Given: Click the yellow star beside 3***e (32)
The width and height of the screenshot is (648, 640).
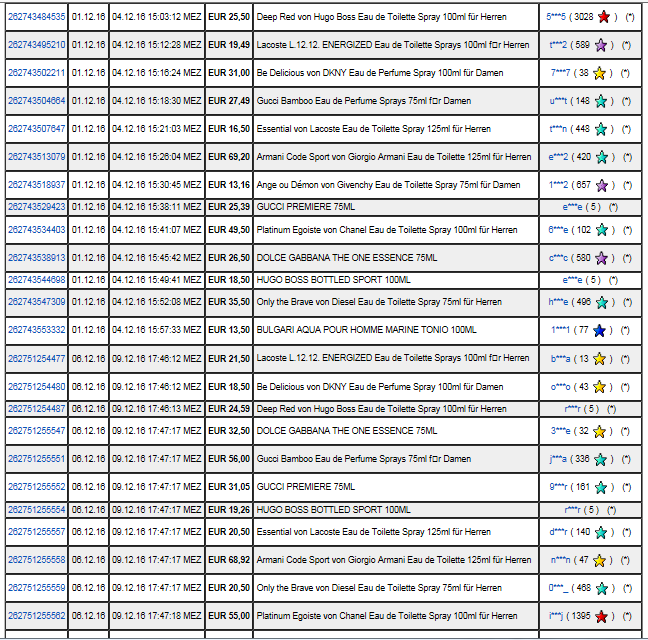Looking at the screenshot, I should coord(599,431).
